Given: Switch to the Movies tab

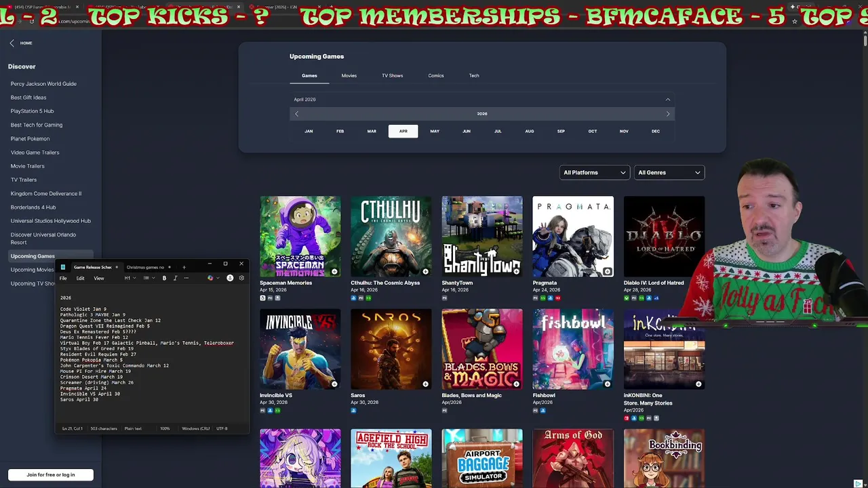Looking at the screenshot, I should [x=349, y=76].
